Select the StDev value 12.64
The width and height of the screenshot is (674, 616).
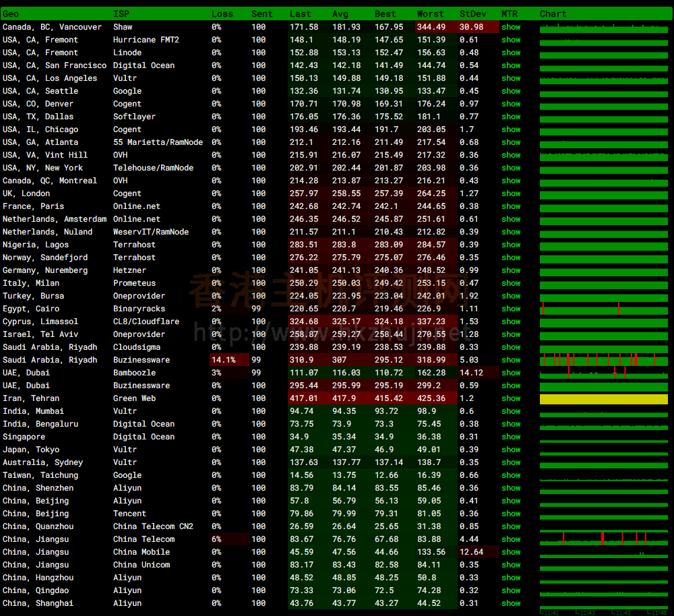click(x=472, y=552)
